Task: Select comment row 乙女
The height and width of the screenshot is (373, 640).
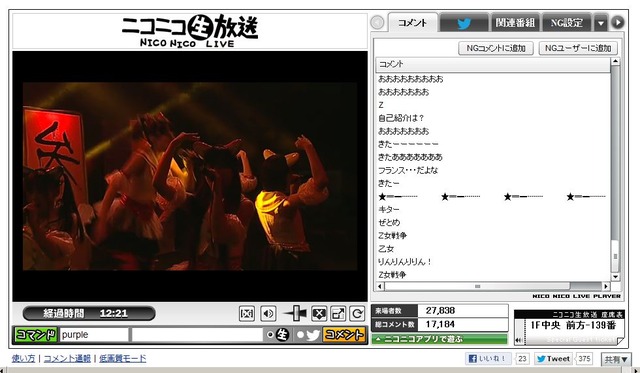Action: [493, 249]
